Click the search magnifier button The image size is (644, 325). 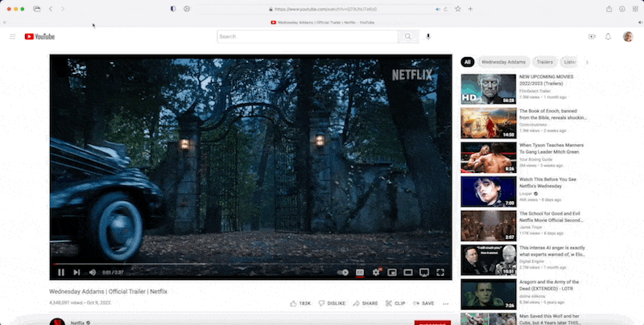[408, 36]
